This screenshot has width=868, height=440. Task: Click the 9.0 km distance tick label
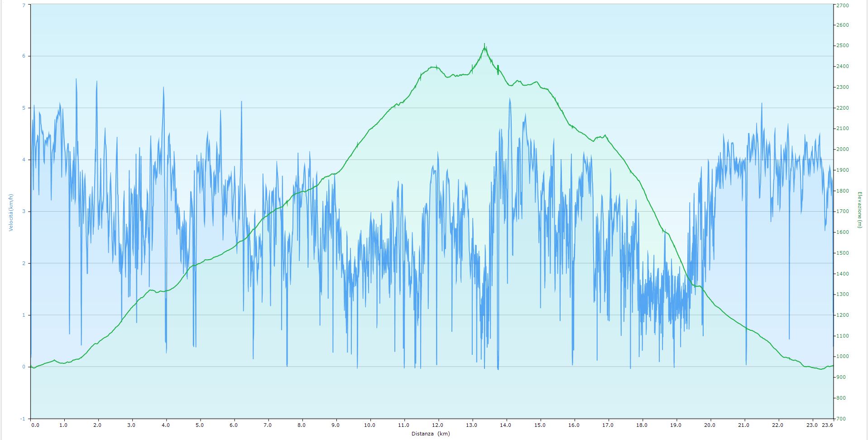pos(336,425)
